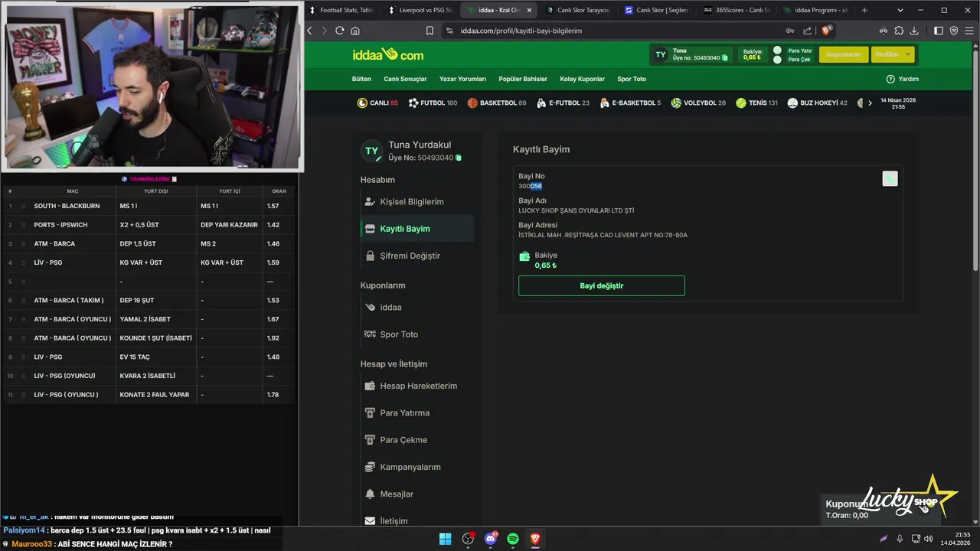
Task: Open the Bülten menu
Action: [x=361, y=79]
